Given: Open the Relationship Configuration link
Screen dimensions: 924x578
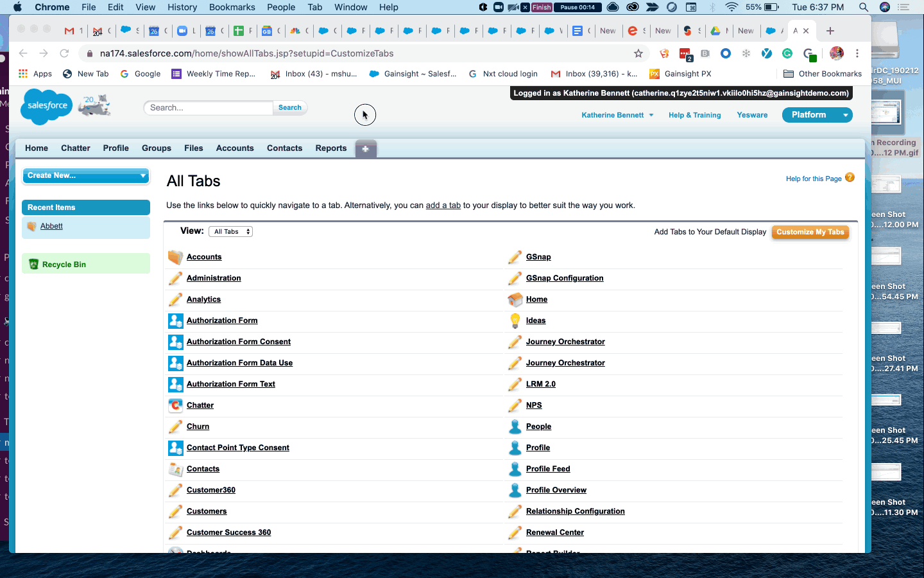Looking at the screenshot, I should point(576,511).
